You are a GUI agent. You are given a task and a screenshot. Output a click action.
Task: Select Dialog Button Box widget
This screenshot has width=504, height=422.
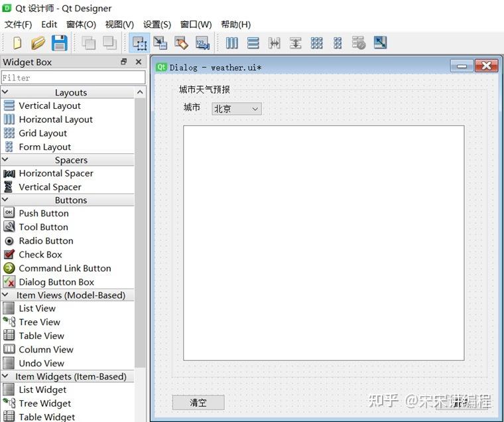pos(68,282)
